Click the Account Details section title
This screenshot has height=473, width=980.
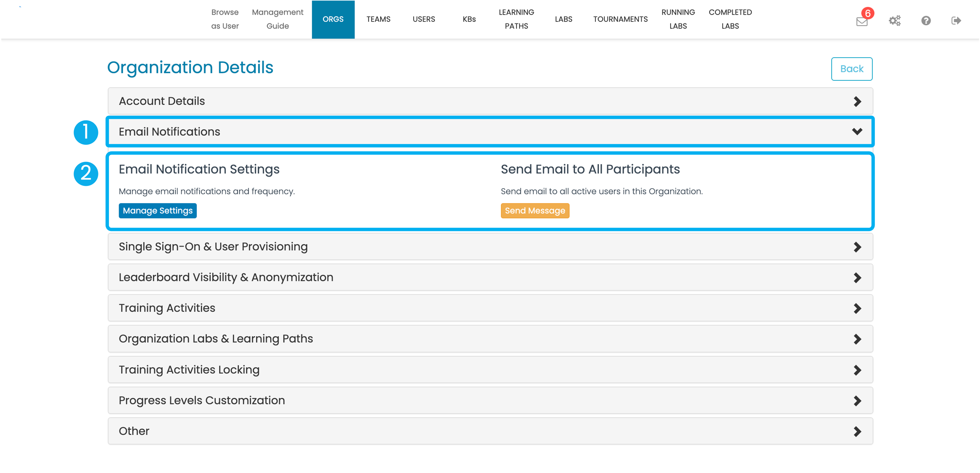[162, 101]
